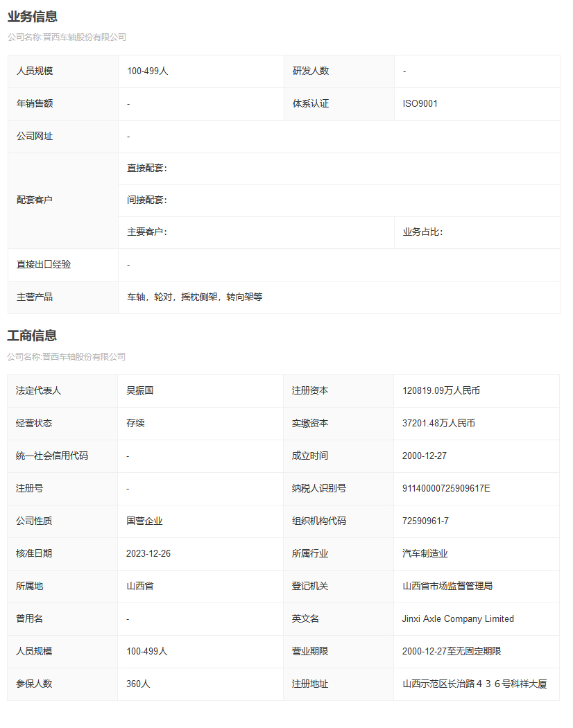
Task: Click 人员规模 label in 业务信息 table
Action: click(35, 71)
